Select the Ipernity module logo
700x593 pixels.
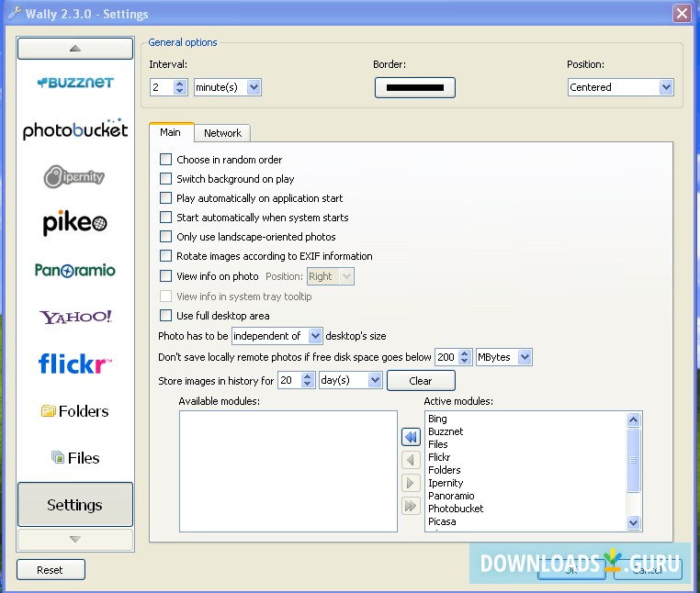[74, 176]
